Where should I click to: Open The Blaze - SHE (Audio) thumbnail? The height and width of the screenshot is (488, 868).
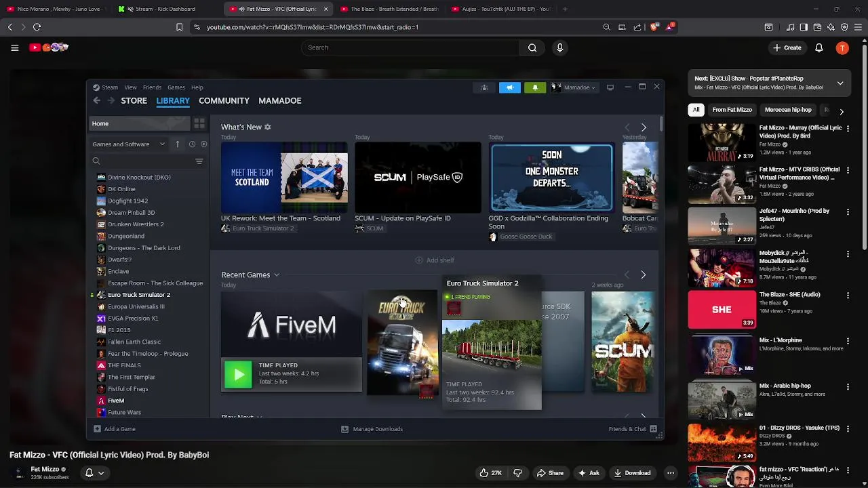point(722,310)
